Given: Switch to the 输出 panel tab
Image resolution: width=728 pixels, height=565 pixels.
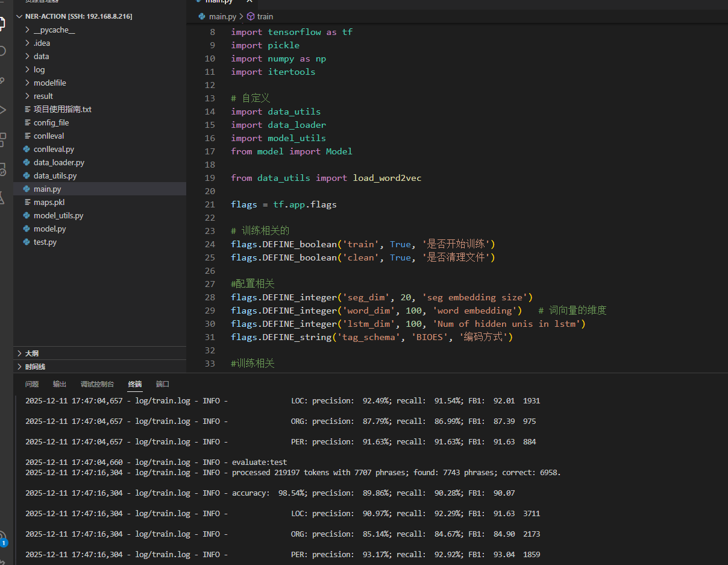Looking at the screenshot, I should (x=60, y=384).
